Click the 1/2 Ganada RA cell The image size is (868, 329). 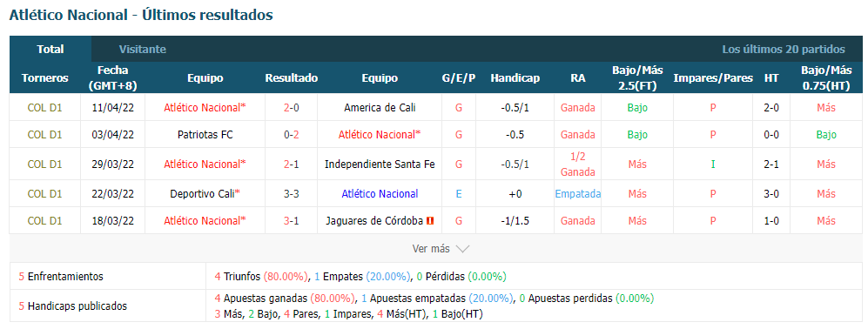[x=578, y=164]
